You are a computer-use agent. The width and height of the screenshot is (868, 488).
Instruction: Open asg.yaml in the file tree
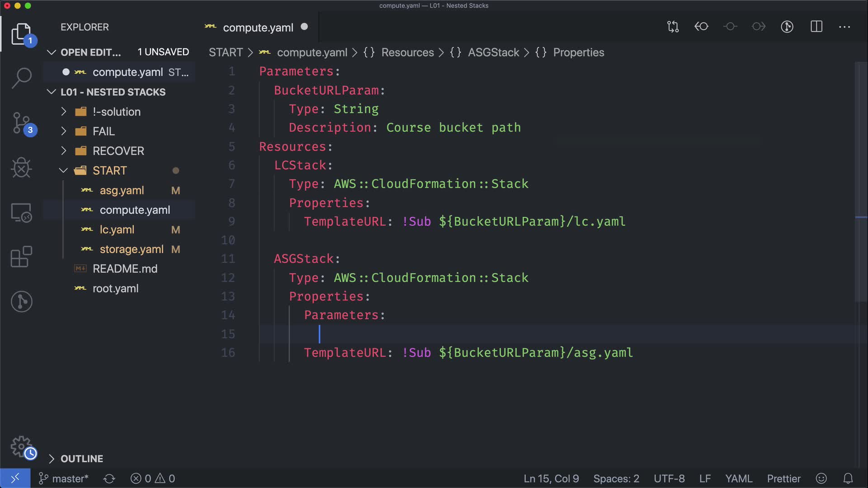point(122,190)
